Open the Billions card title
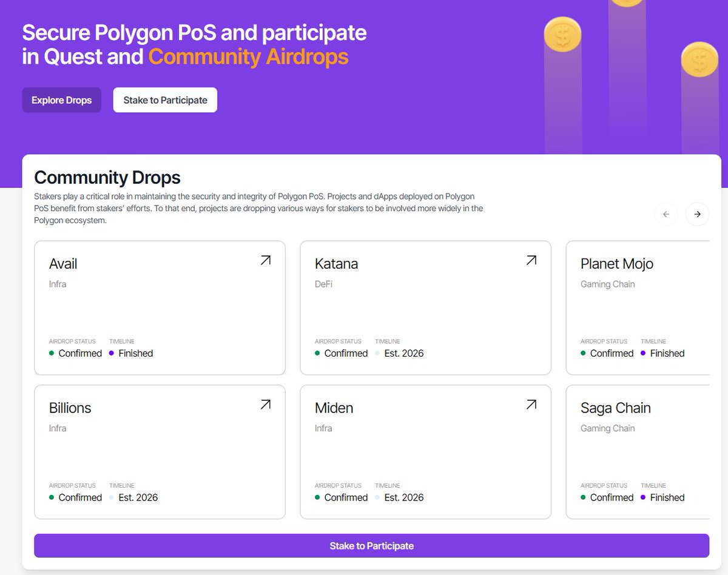The height and width of the screenshot is (575, 728). (70, 408)
